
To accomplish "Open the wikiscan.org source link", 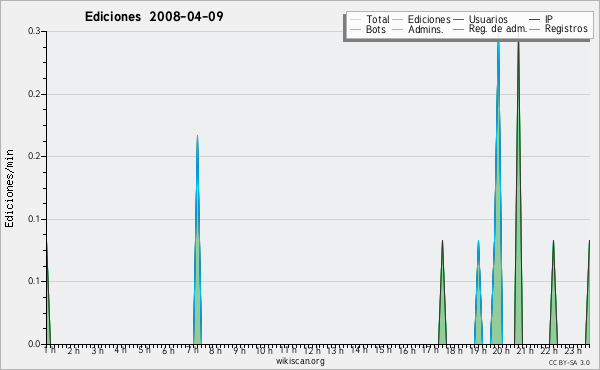I will coord(300,361).
